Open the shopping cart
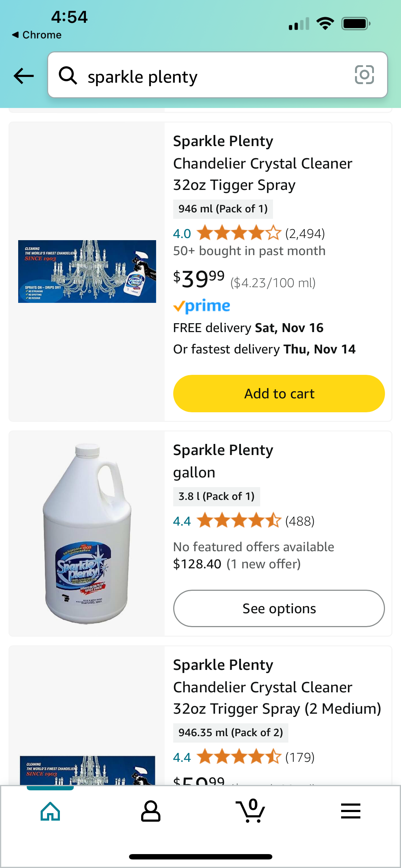The height and width of the screenshot is (868, 401). [251, 811]
